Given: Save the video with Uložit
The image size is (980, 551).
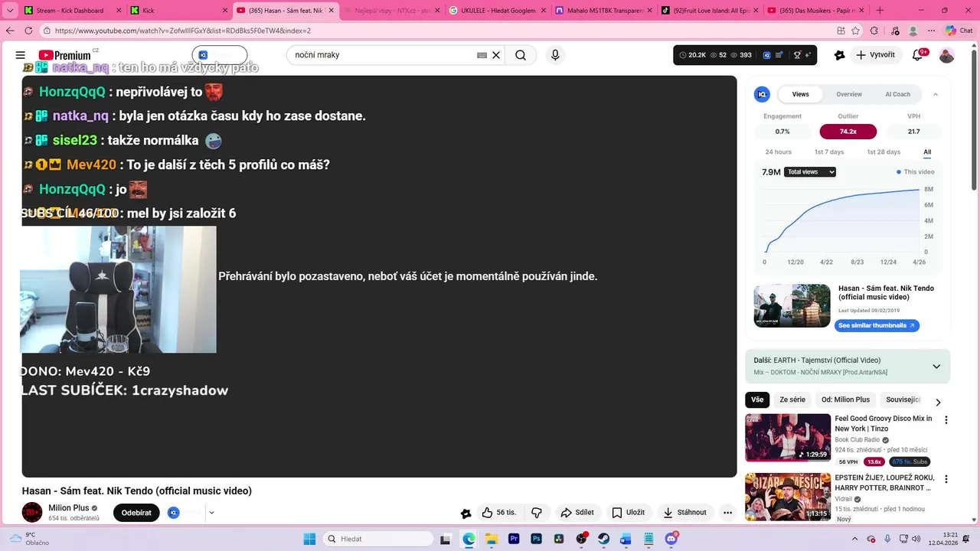Looking at the screenshot, I should tap(629, 513).
